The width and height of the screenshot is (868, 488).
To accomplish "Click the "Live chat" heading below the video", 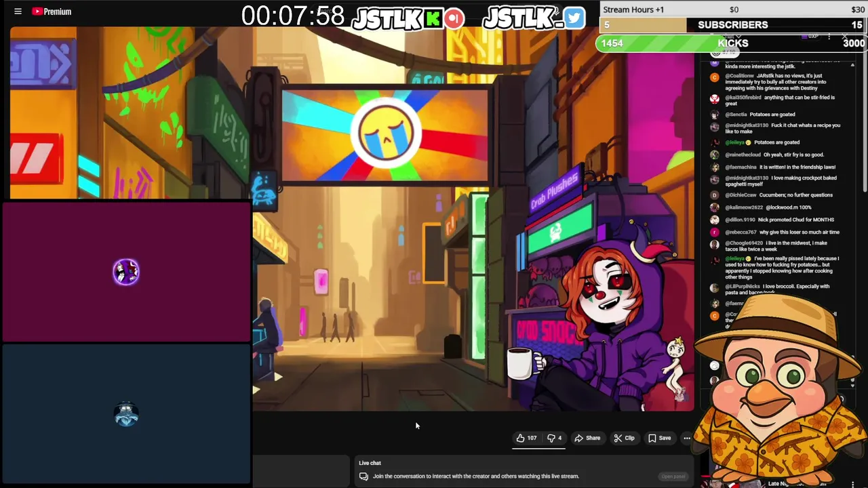I will (370, 463).
